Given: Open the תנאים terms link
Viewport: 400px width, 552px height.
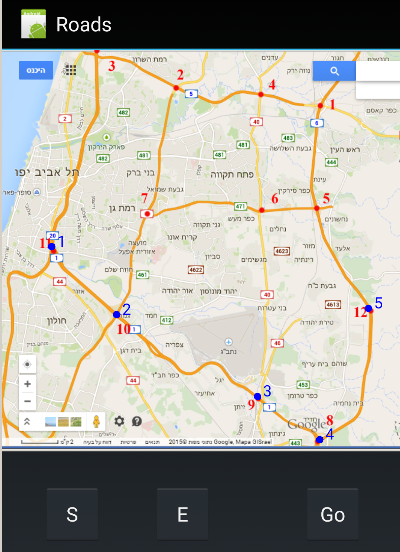Looking at the screenshot, I should [152, 442].
